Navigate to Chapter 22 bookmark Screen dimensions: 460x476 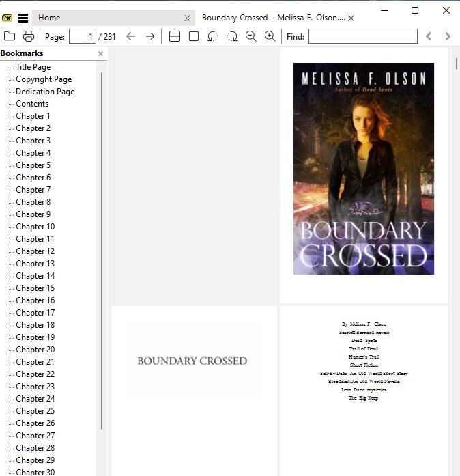[35, 374]
